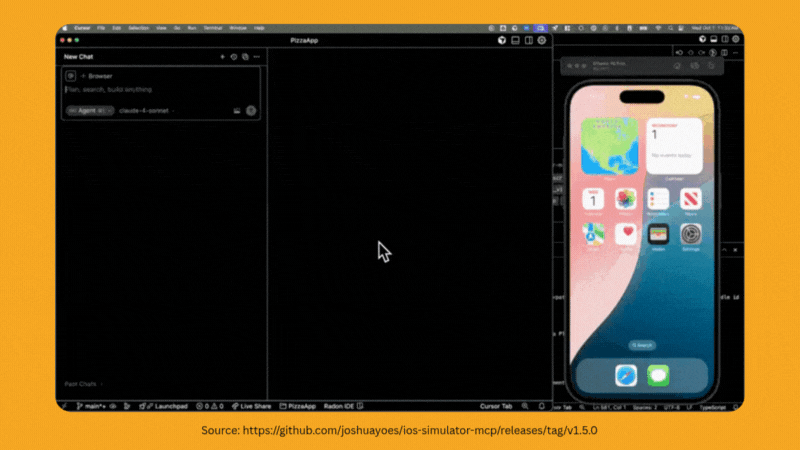The height and width of the screenshot is (450, 800).
Task: Attach an image in chat input
Action: (x=237, y=111)
